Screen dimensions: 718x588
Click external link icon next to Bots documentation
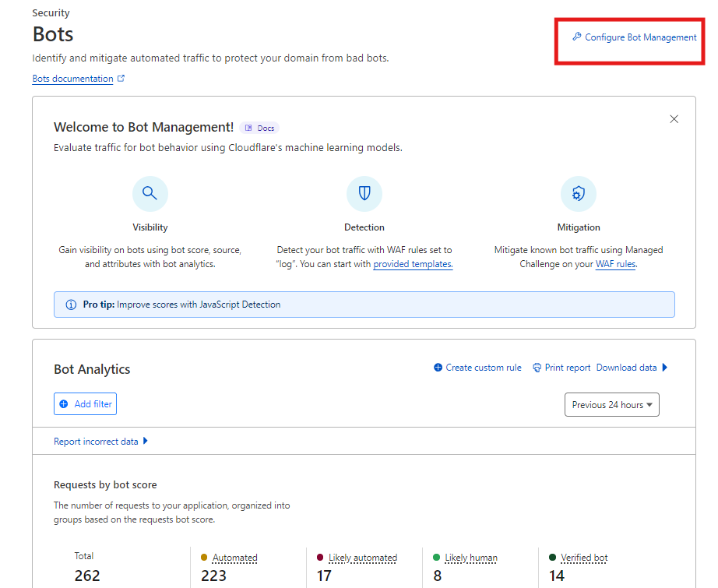pyautogui.click(x=121, y=79)
